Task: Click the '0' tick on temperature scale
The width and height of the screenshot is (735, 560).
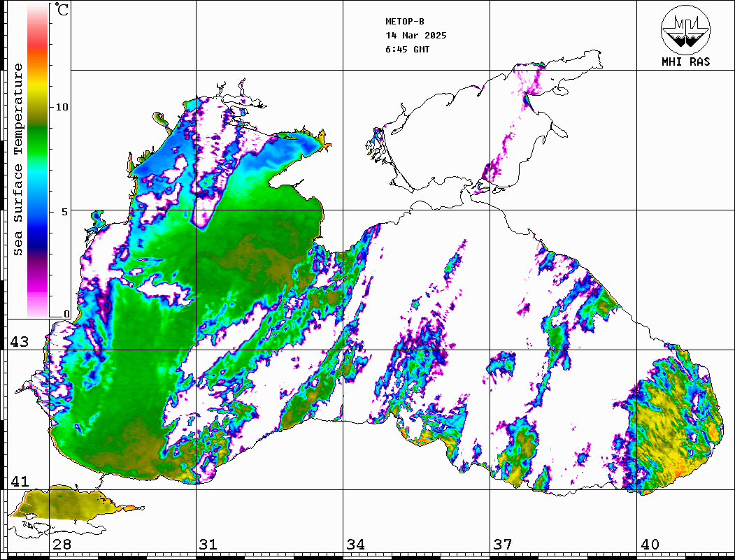Action: pos(66,313)
